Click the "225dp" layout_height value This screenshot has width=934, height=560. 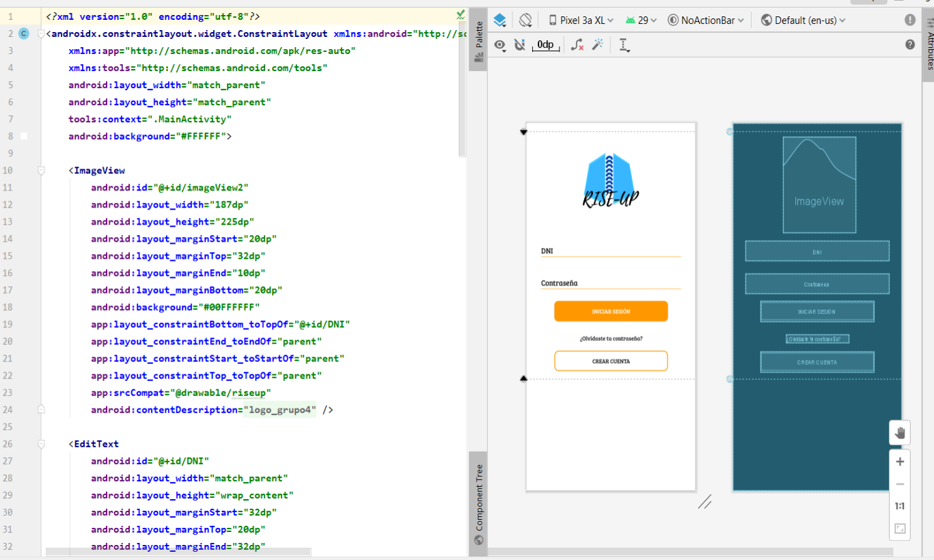[x=235, y=221]
